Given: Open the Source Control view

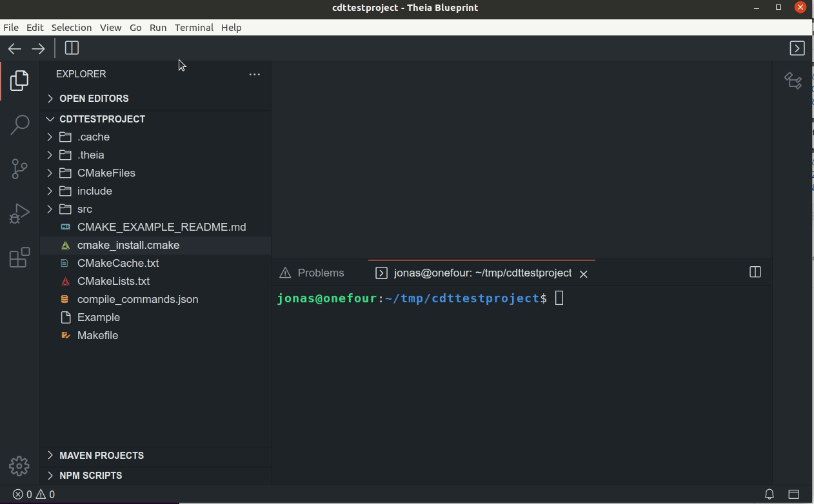Looking at the screenshot, I should tap(19, 169).
